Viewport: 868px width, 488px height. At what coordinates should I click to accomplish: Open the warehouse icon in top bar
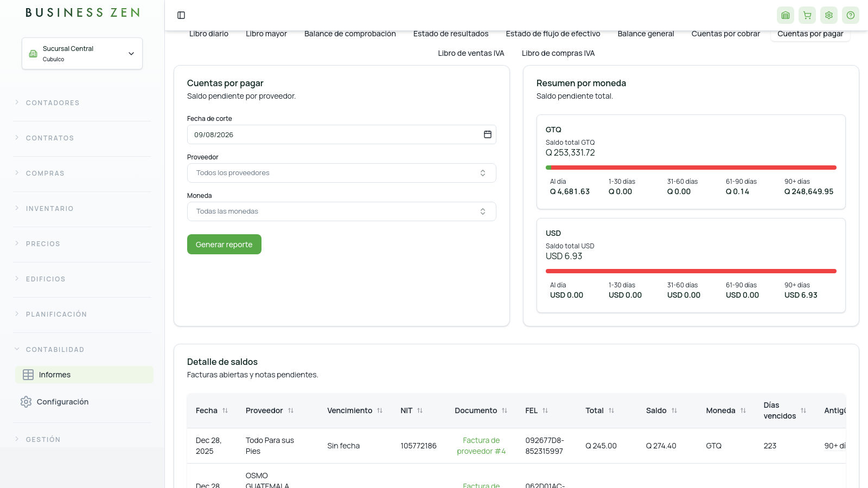coord(786,15)
